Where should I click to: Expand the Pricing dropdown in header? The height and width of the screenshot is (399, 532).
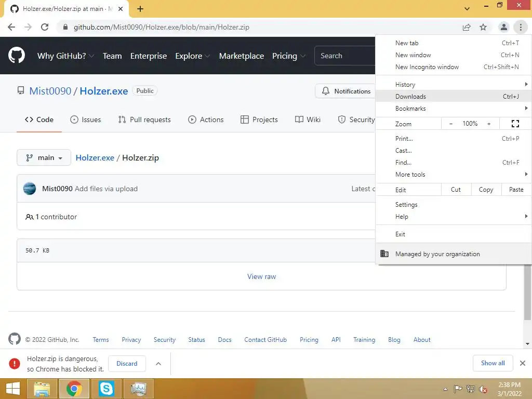pos(289,56)
